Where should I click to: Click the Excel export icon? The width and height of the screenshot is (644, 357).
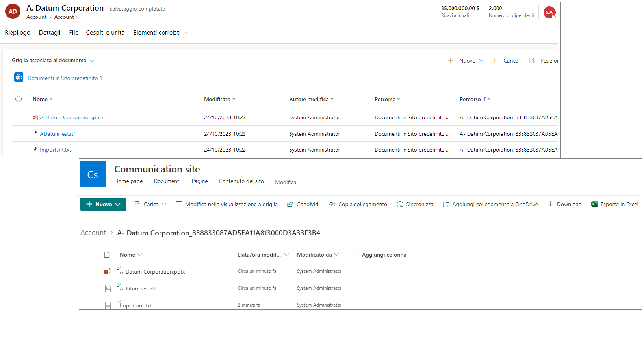[594, 204]
